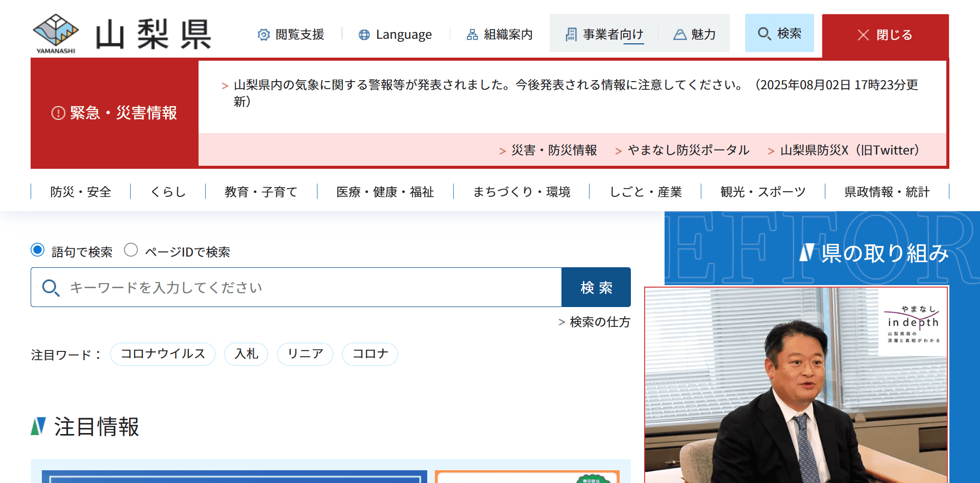Image resolution: width=980 pixels, height=483 pixels.
Task: Click 入札 keyword tag
Action: click(246, 354)
